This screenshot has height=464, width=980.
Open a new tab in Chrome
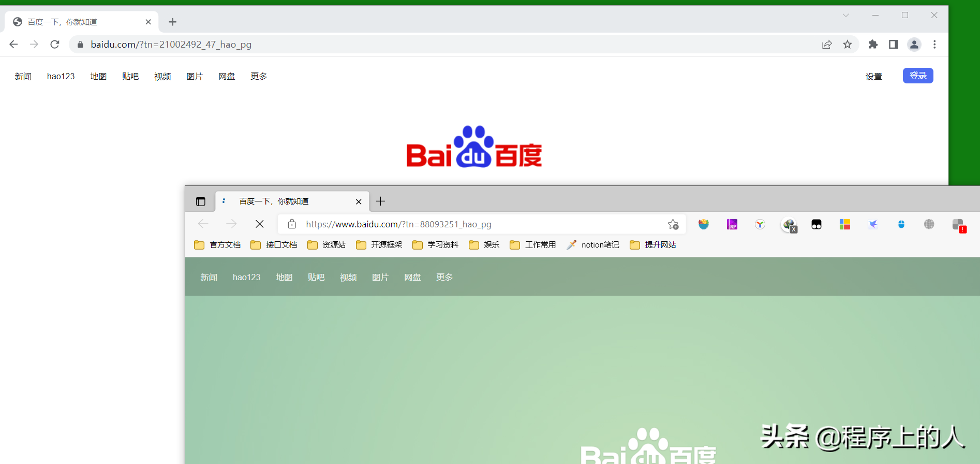[x=173, y=22]
